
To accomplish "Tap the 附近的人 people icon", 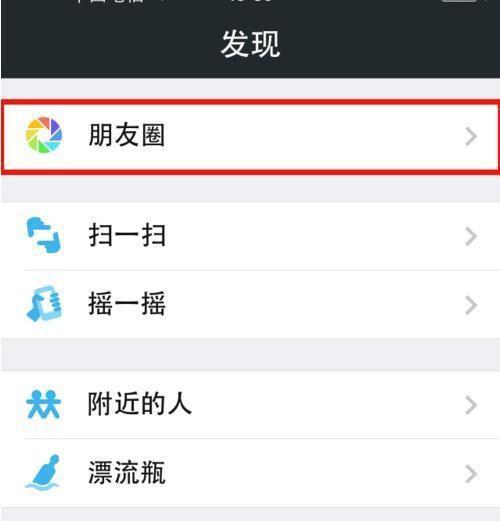I will pos(43,404).
